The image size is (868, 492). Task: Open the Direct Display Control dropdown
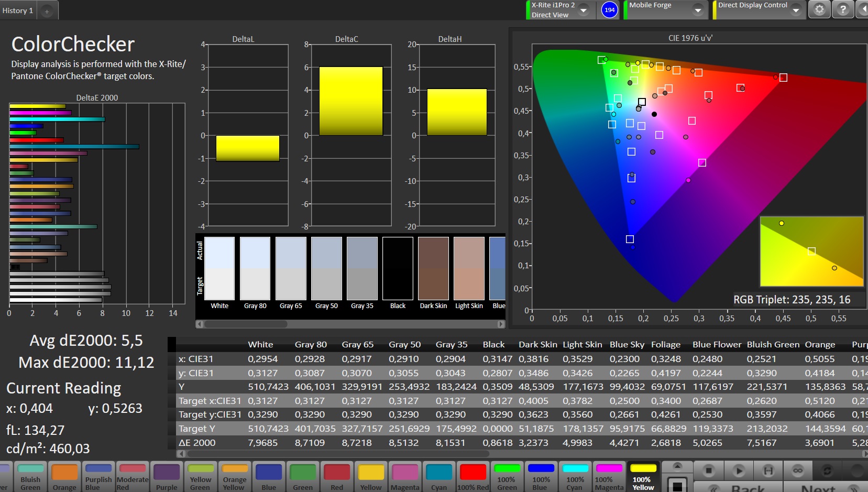[x=796, y=10]
